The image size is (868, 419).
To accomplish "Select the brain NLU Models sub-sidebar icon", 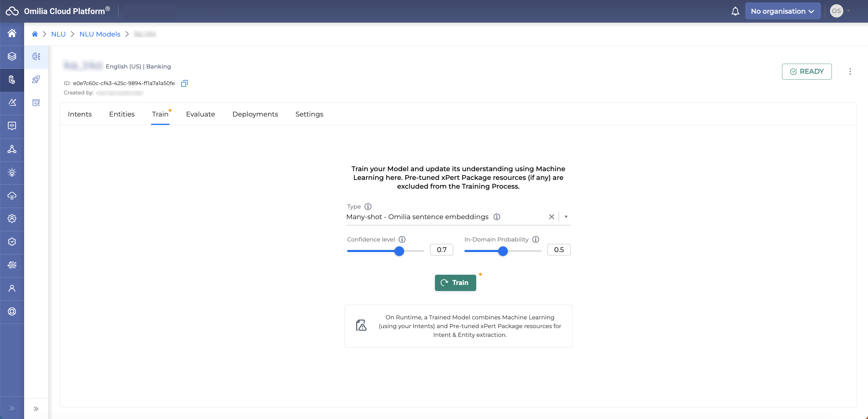I will point(36,56).
